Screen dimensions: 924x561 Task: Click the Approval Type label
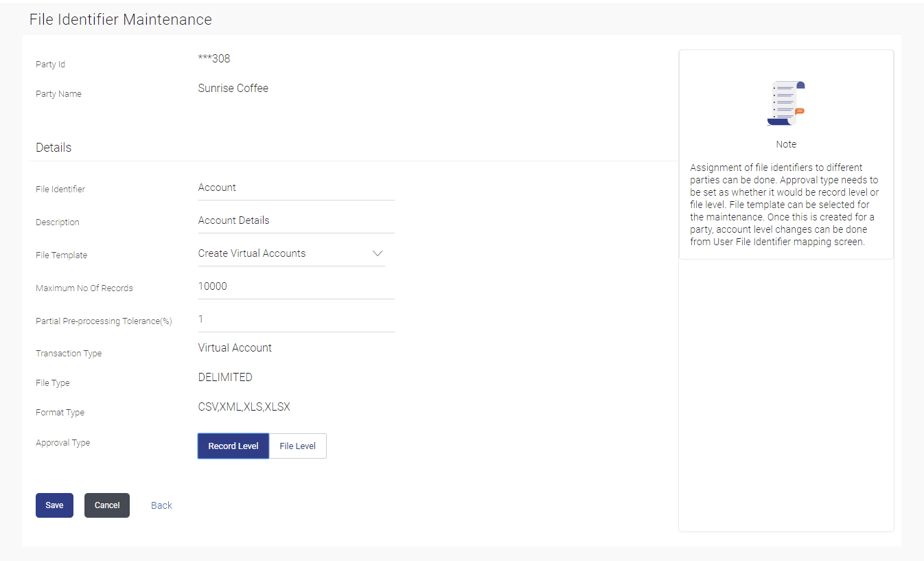63,443
